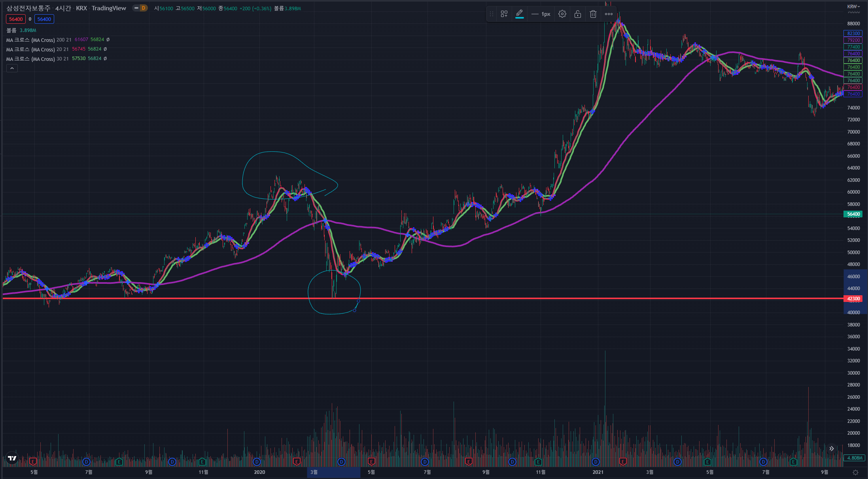868x479 pixels.
Task: Click earnings marker beside the TradingView logo
Action: 33,461
